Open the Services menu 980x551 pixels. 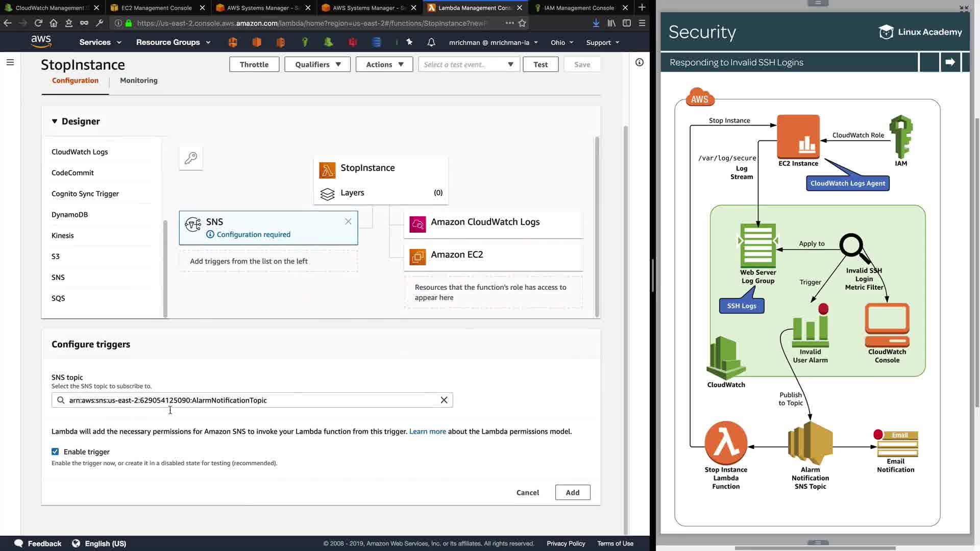pos(100,42)
